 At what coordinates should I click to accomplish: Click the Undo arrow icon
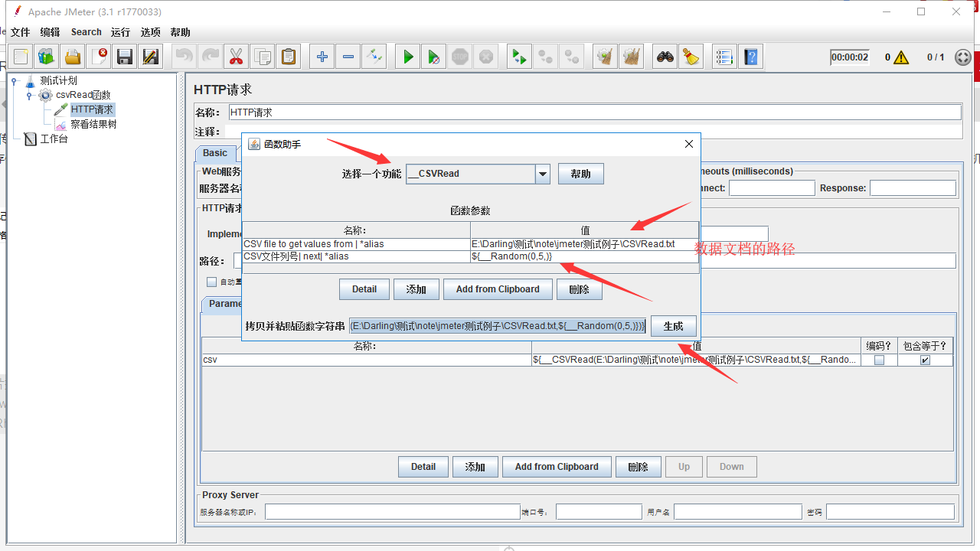[185, 57]
